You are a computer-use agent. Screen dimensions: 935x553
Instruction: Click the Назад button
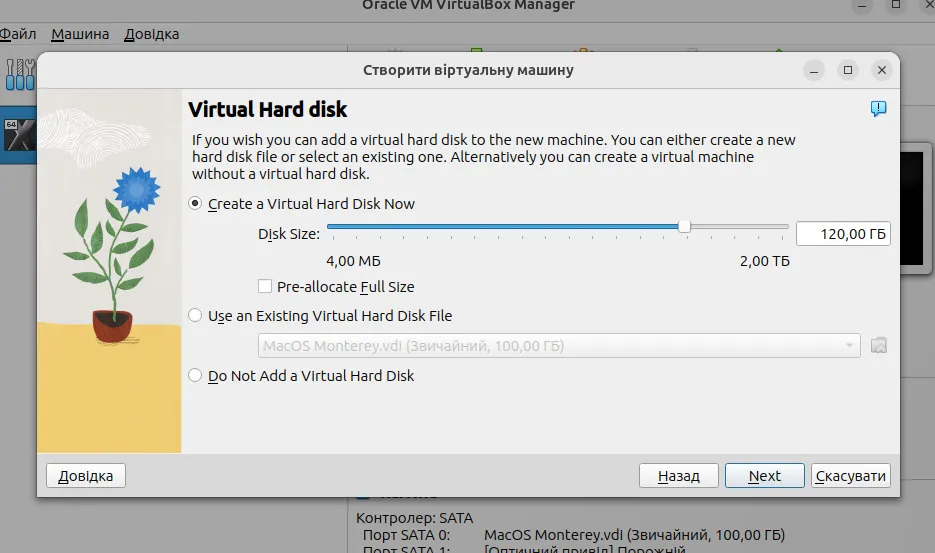(679, 475)
